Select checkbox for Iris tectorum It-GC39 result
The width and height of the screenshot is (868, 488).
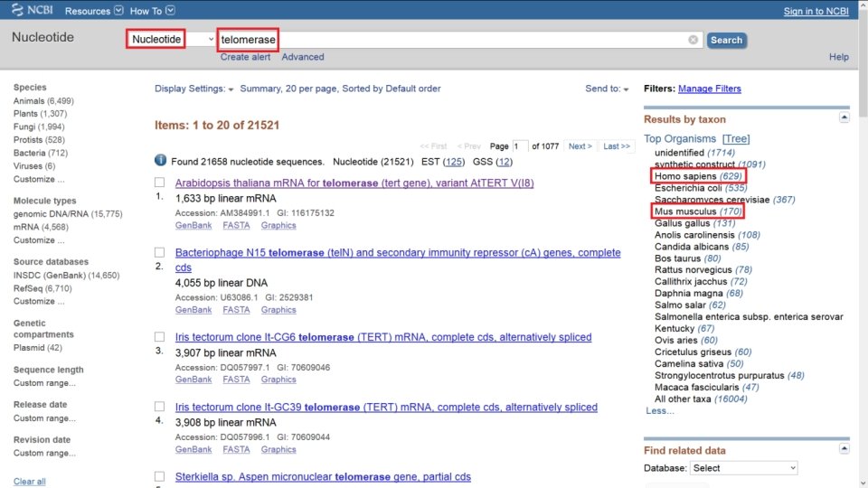point(159,406)
